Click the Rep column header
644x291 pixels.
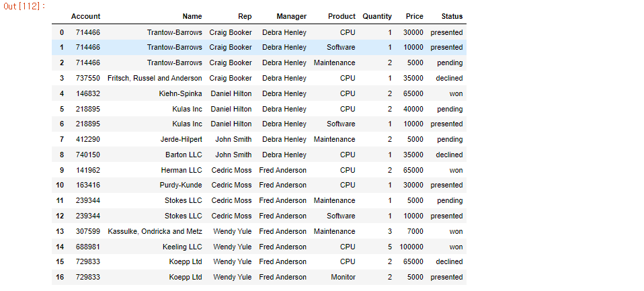(245, 16)
